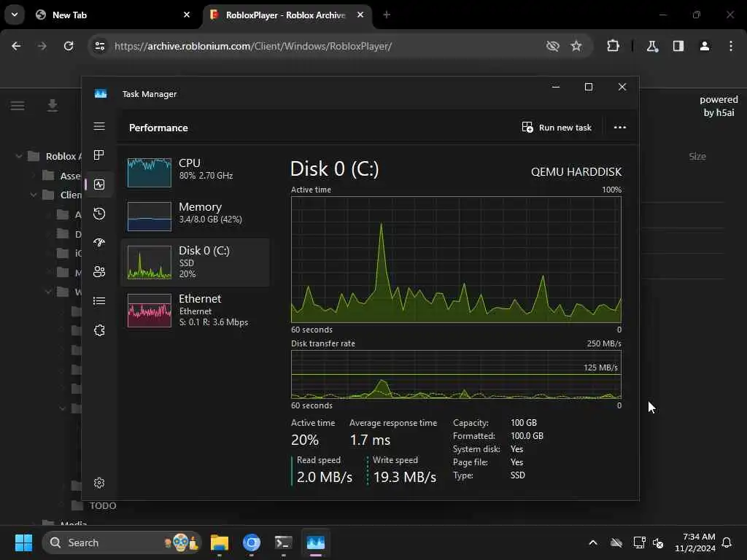
Task: Click the Disk transfer rate graph
Action: tap(457, 374)
